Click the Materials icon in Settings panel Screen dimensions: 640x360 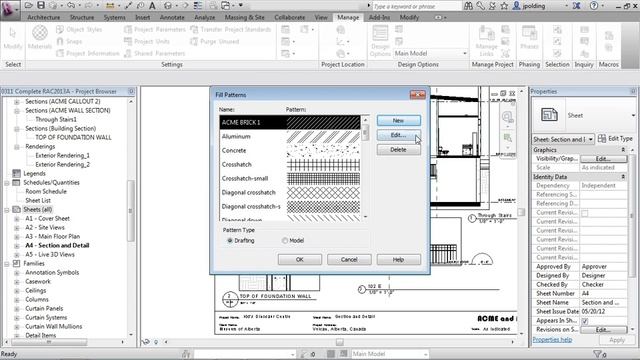(40, 37)
